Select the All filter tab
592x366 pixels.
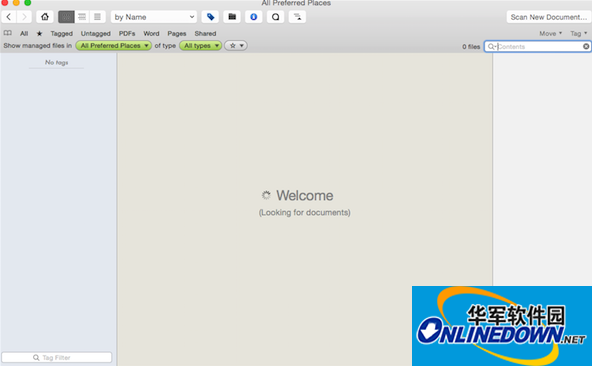[x=24, y=34]
